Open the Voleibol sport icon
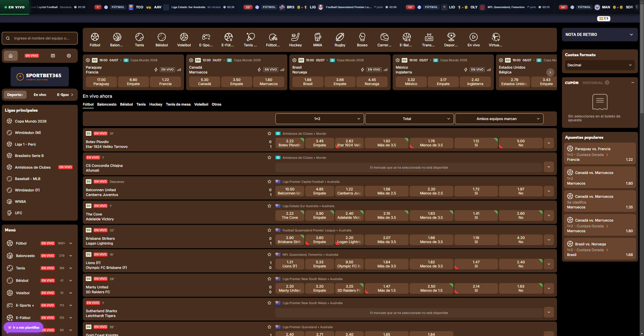Viewport: 644px width, 336px height. 184,37
